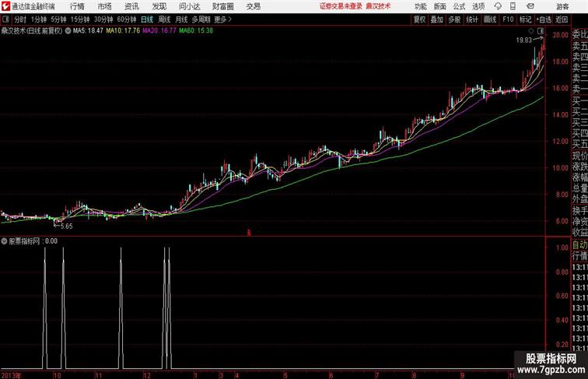Open the mail envelope icon
The width and height of the screenshot is (588, 379).
point(530,6)
